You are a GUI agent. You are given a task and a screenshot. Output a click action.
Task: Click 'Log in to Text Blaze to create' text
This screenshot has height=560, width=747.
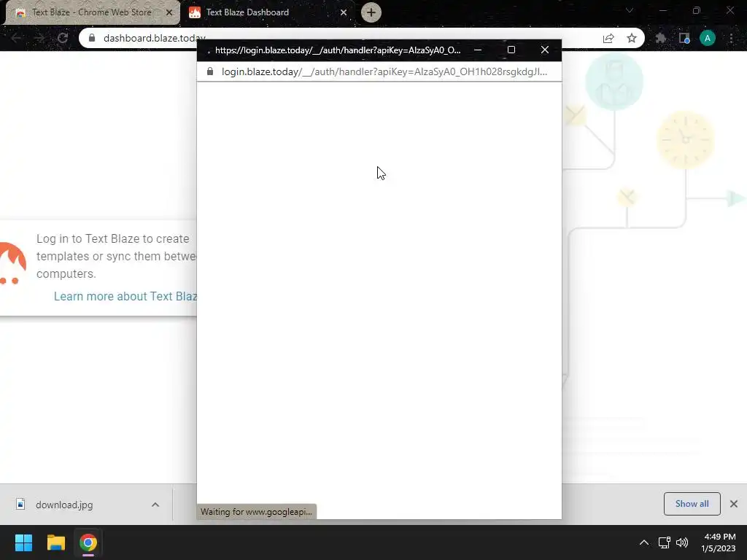[x=113, y=238]
